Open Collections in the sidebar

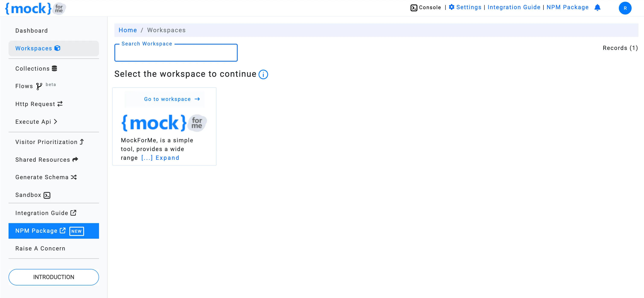click(x=54, y=68)
